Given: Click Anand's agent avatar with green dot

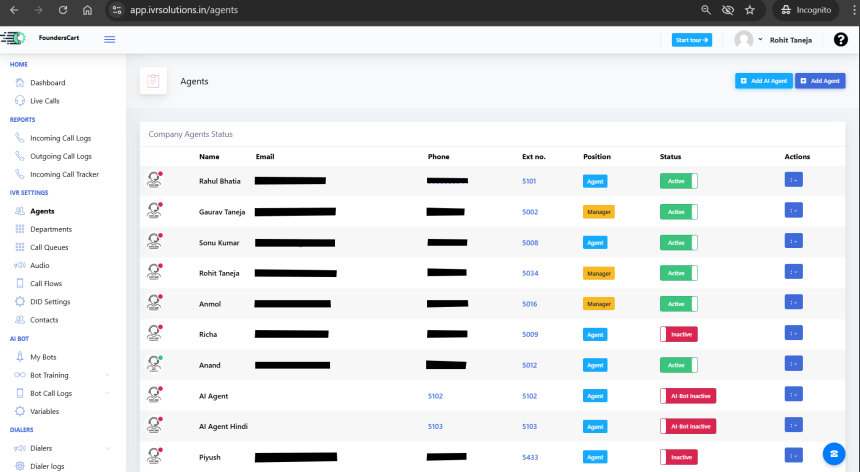Looking at the screenshot, I should [154, 365].
